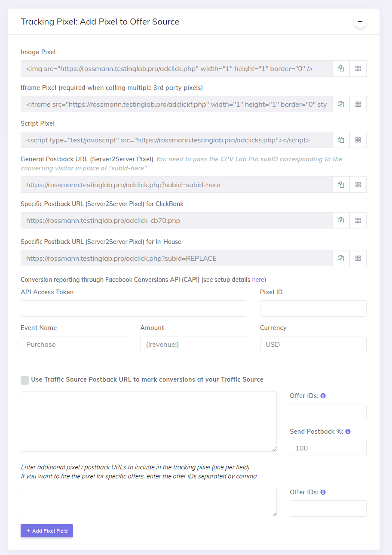The height and width of the screenshot is (555, 392).
Task: Copy the In-House postback URL
Action: pyautogui.click(x=341, y=258)
